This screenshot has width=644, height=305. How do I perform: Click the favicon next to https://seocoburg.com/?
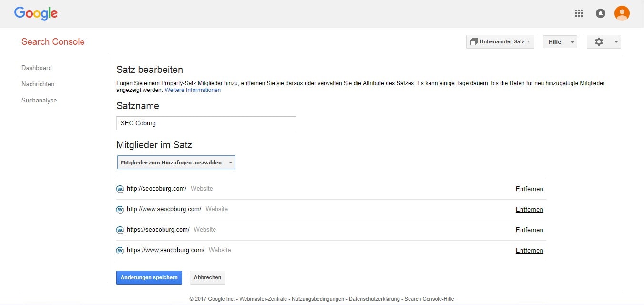click(120, 230)
